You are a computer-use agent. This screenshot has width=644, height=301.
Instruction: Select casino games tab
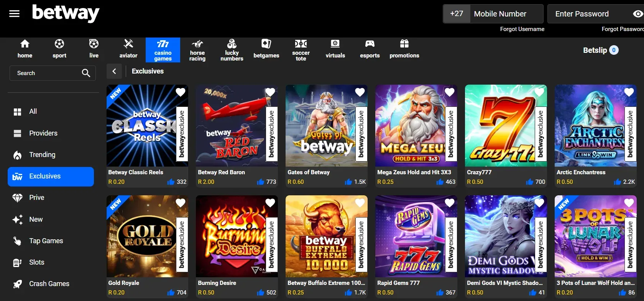coord(163,50)
